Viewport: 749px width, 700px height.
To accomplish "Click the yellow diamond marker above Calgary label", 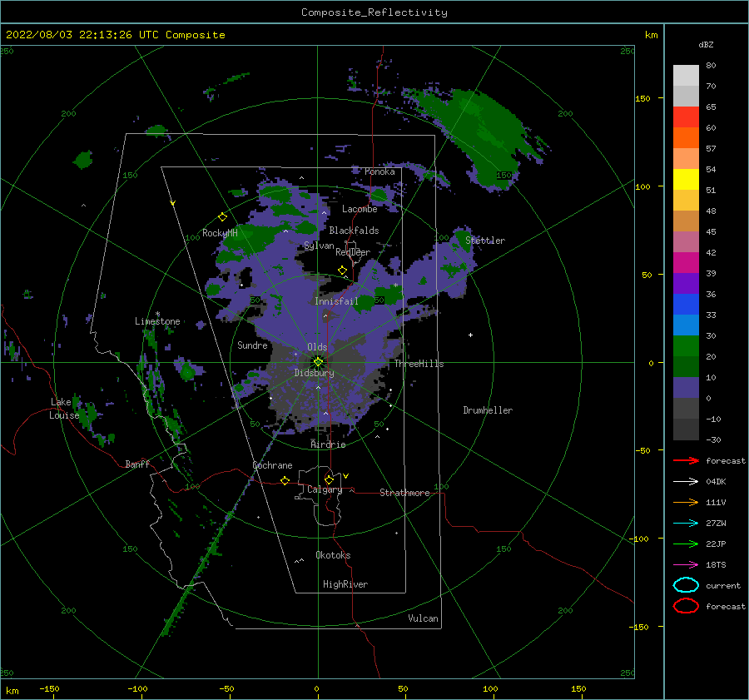I will 329,479.
